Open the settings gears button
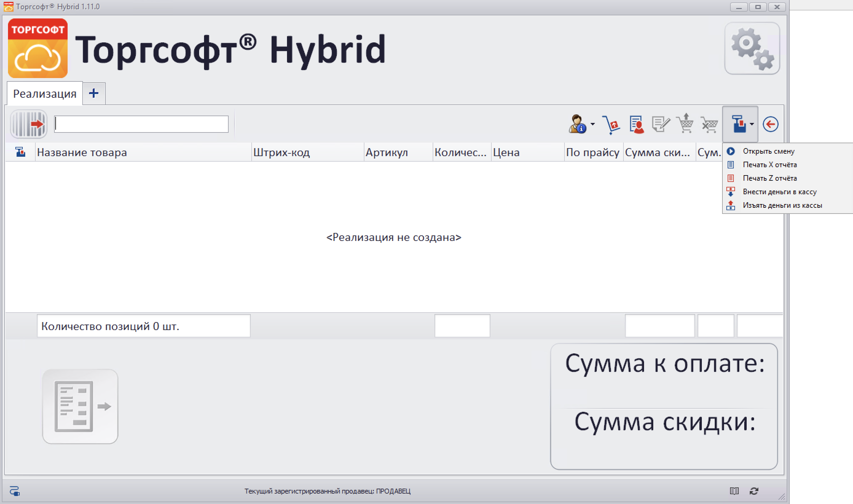The height and width of the screenshot is (504, 853). click(x=752, y=48)
